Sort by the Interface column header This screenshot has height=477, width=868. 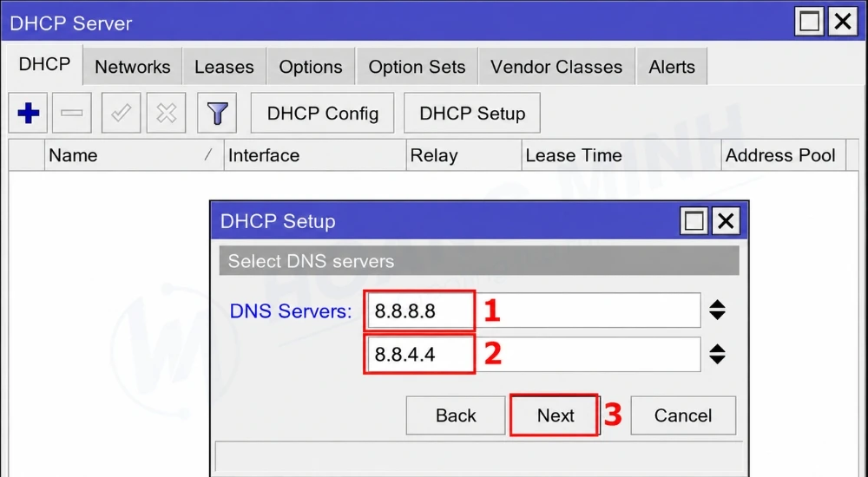click(315, 155)
